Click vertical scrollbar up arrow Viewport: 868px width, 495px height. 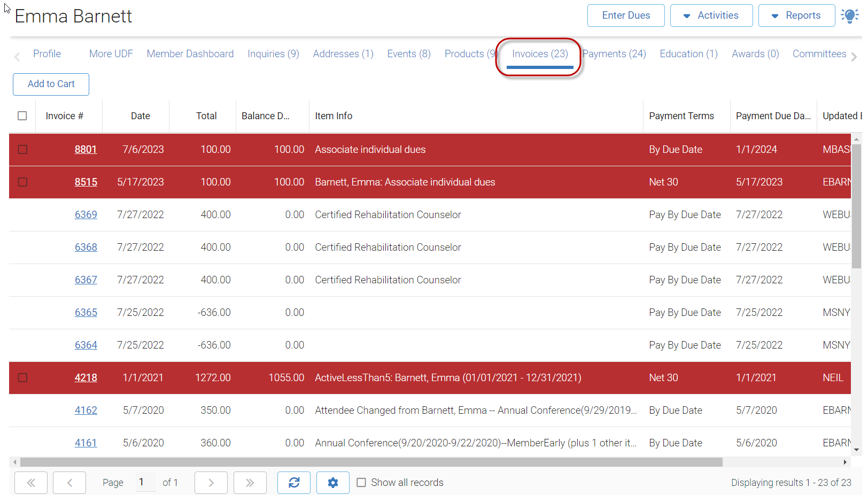coord(857,139)
